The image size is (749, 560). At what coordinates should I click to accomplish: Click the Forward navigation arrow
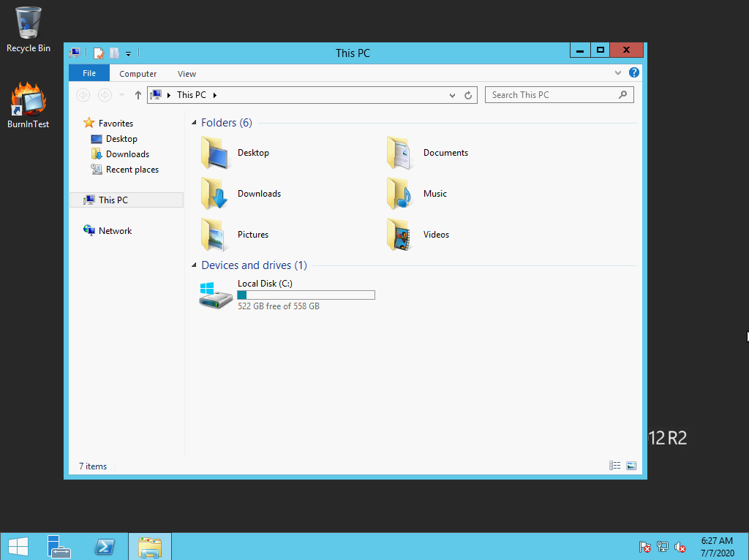[x=105, y=95]
